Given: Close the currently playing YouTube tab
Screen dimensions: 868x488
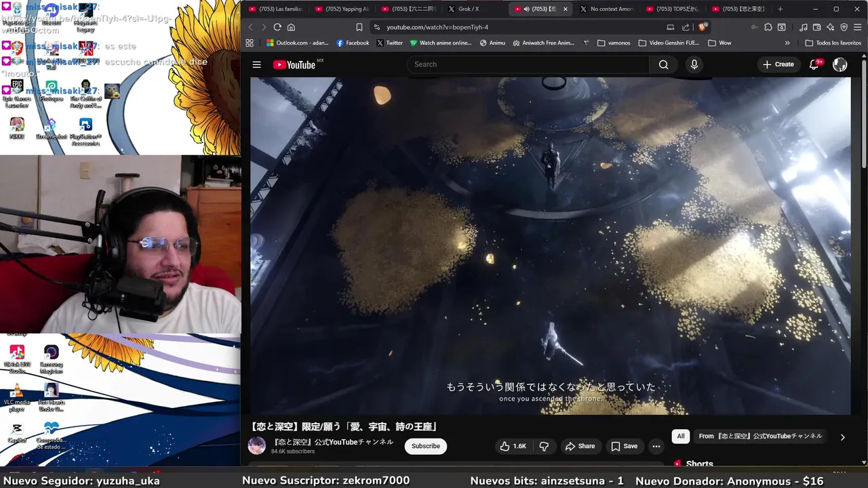Looking at the screenshot, I should click(565, 9).
